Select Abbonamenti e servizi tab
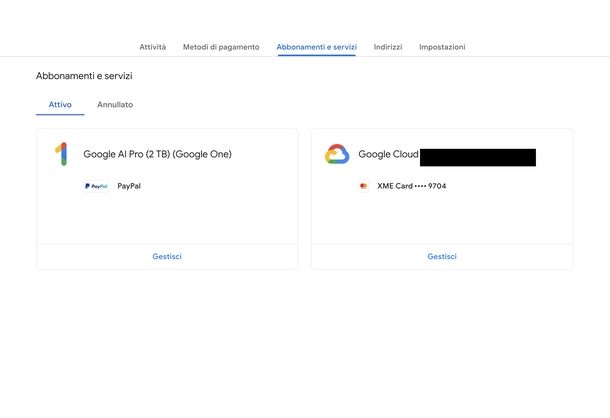 tap(317, 47)
